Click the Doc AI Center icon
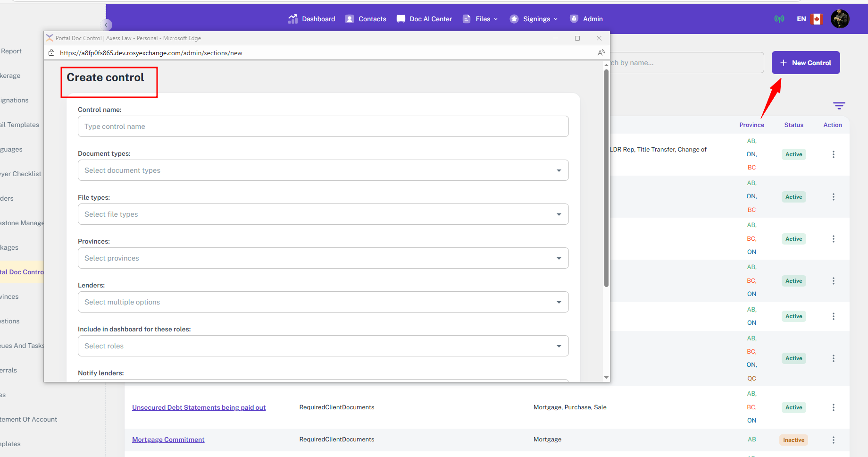The width and height of the screenshot is (868, 457). (x=401, y=19)
